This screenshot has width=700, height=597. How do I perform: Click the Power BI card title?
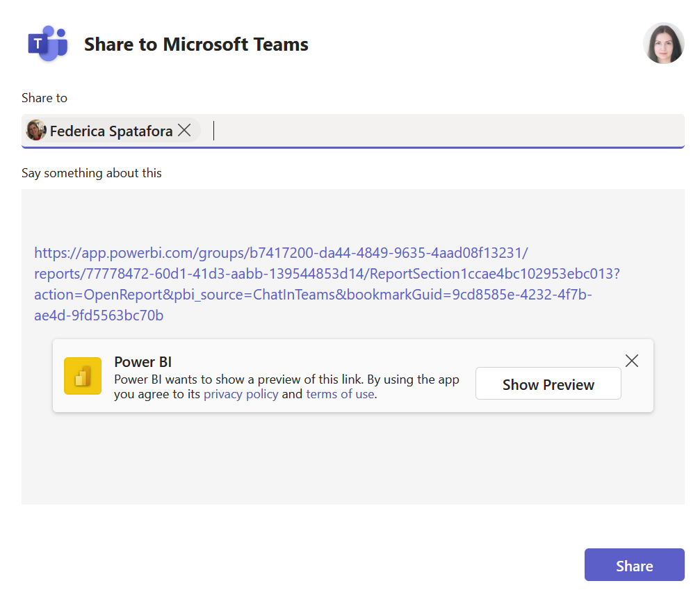coord(143,362)
